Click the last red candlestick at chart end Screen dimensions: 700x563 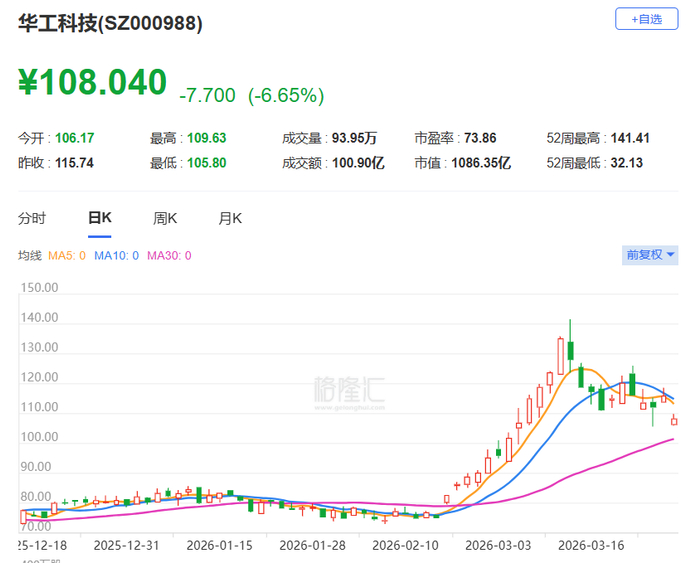pyautogui.click(x=674, y=421)
